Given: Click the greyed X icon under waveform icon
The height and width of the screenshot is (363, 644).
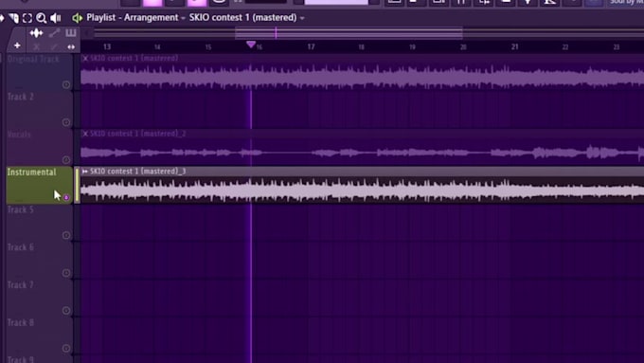Looking at the screenshot, I should 36,46.
